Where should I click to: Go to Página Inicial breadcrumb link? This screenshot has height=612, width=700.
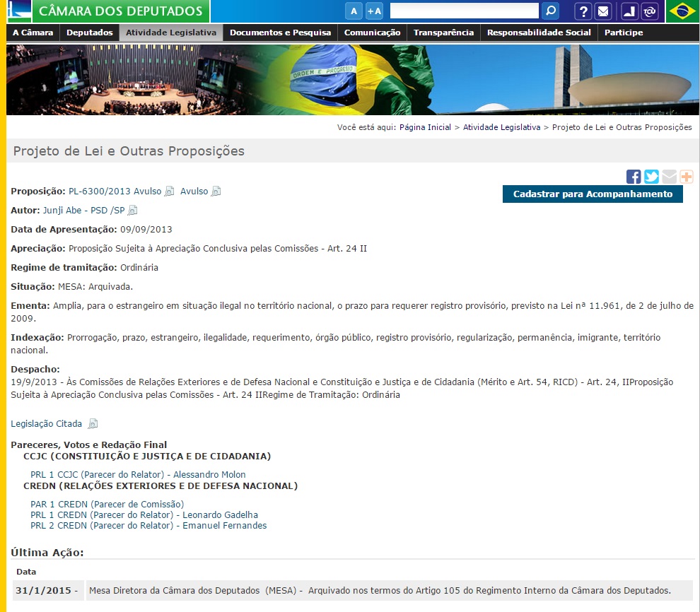coord(425,127)
